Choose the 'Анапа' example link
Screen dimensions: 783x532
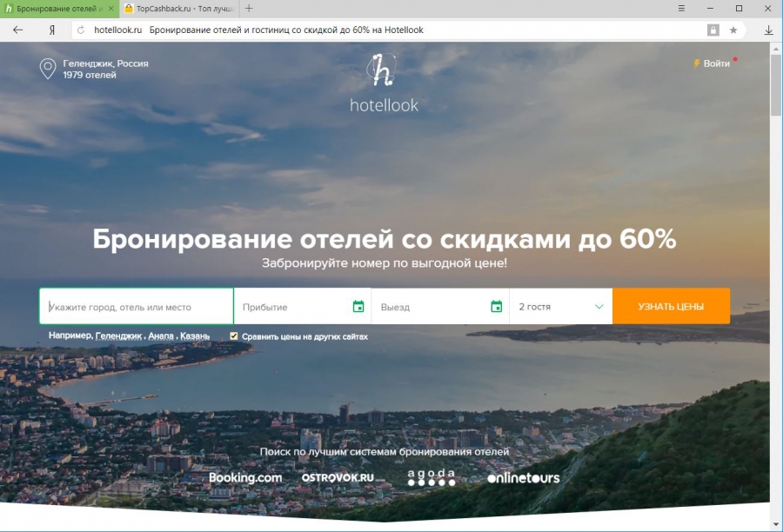161,336
